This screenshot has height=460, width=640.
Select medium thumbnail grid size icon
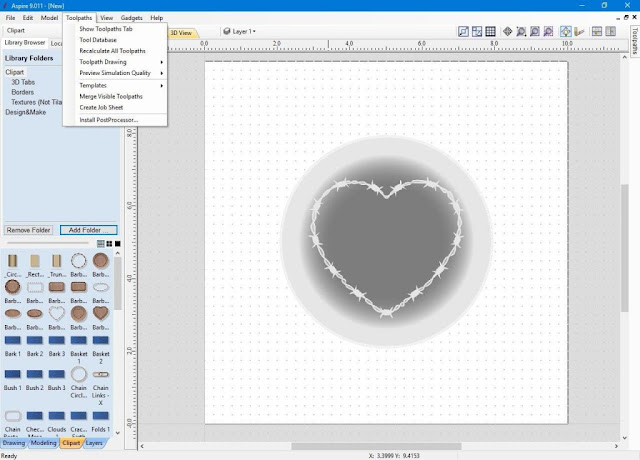point(109,244)
